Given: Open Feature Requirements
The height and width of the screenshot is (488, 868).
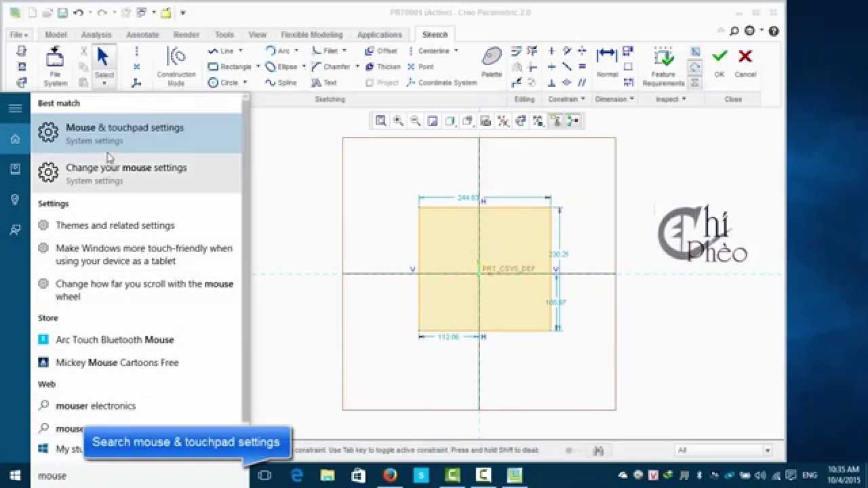Looking at the screenshot, I should point(663,66).
